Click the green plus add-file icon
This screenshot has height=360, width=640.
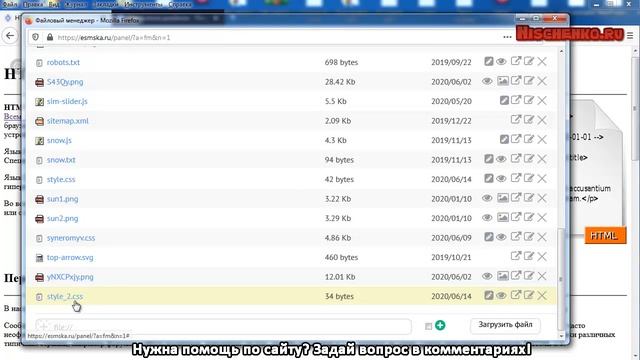pyautogui.click(x=440, y=325)
